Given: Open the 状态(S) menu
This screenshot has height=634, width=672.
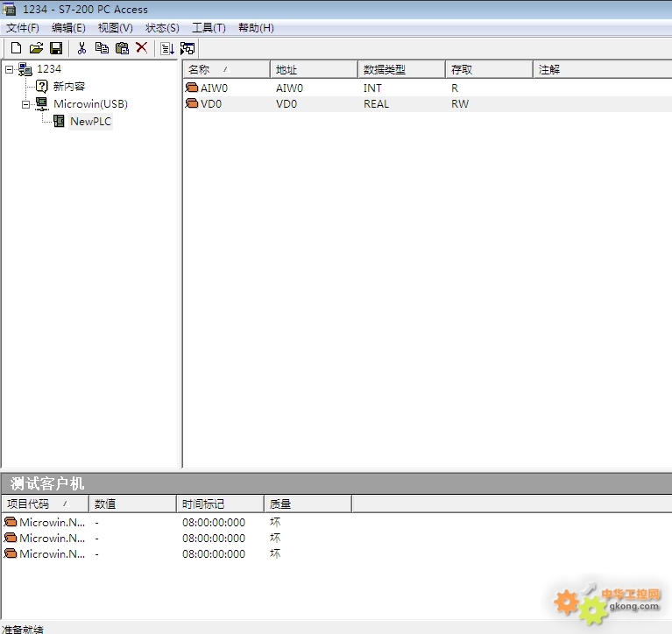Looking at the screenshot, I should click(162, 28).
